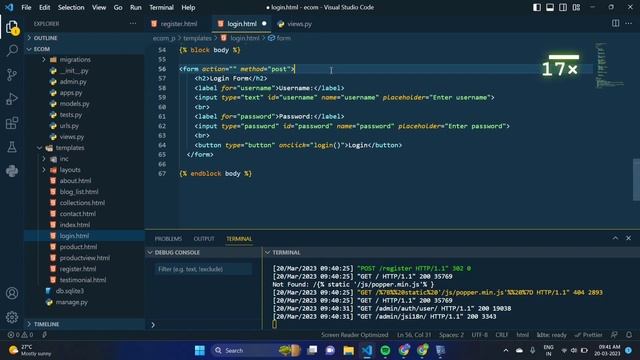Open Explorer Views and More Actions ellipsis
Screen dimensions: 640x360
(x=133, y=24)
